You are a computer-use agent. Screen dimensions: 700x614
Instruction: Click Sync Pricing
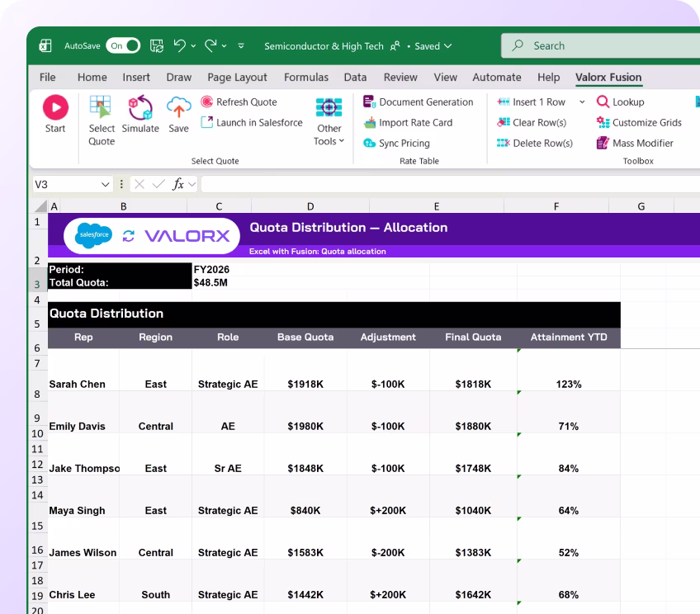[x=396, y=143]
